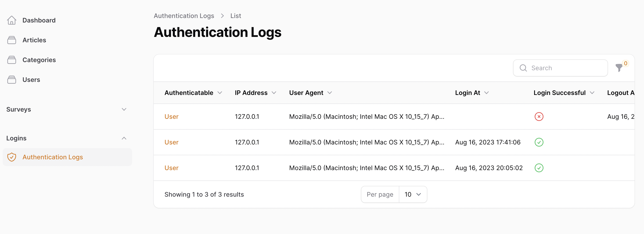Click the Authentication Logs menu entry

click(53, 157)
